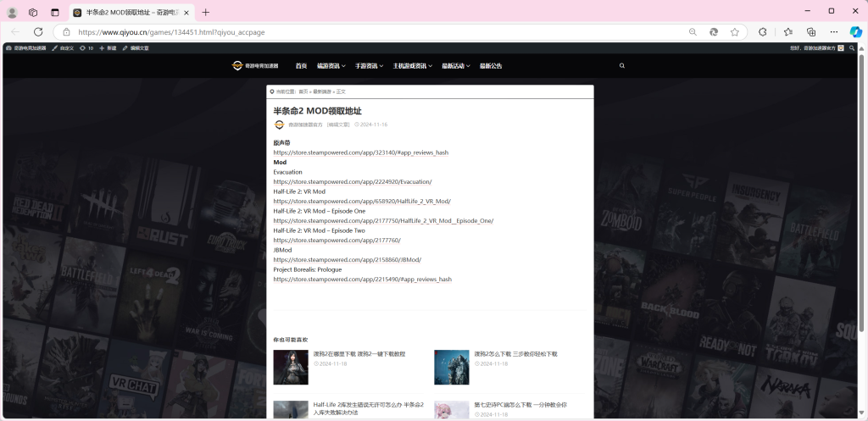Go to 首页 in the navigation
The height and width of the screenshot is (421, 868).
tap(301, 66)
